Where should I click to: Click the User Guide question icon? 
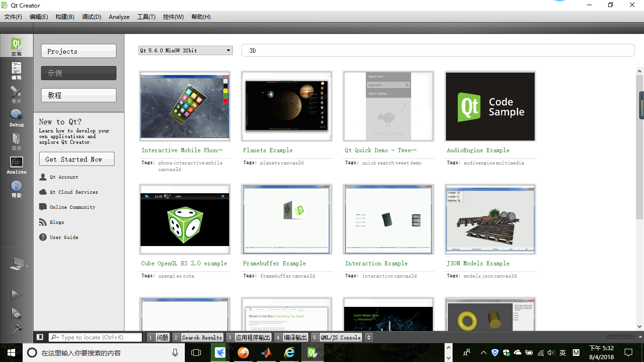pyautogui.click(x=43, y=238)
